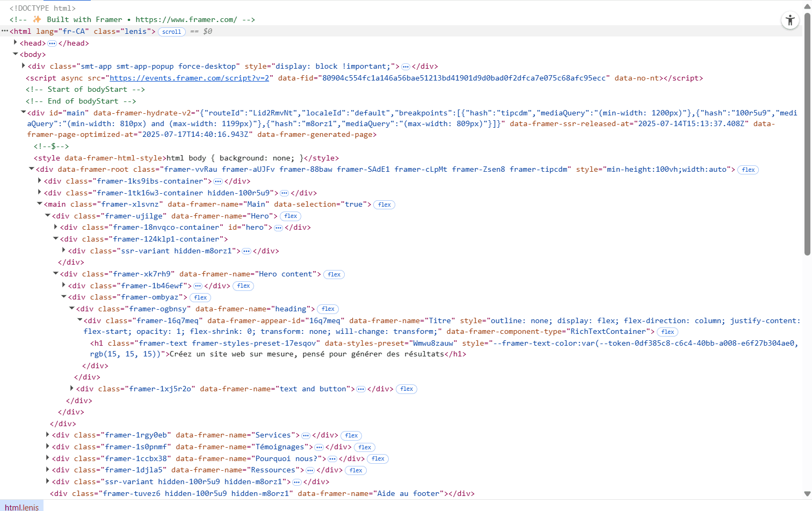Select the h1 'Créez un site web sur mesure' text
The height and width of the screenshot is (511, 812).
(307, 354)
